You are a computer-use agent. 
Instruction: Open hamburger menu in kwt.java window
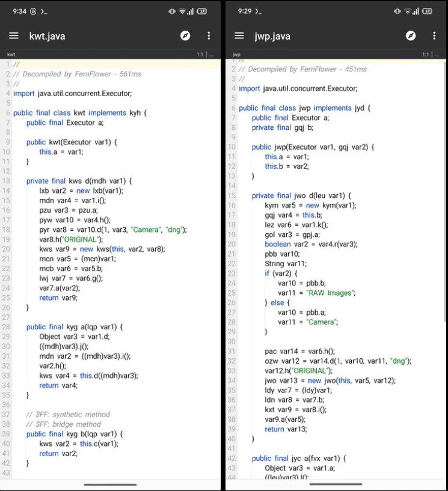tap(14, 35)
